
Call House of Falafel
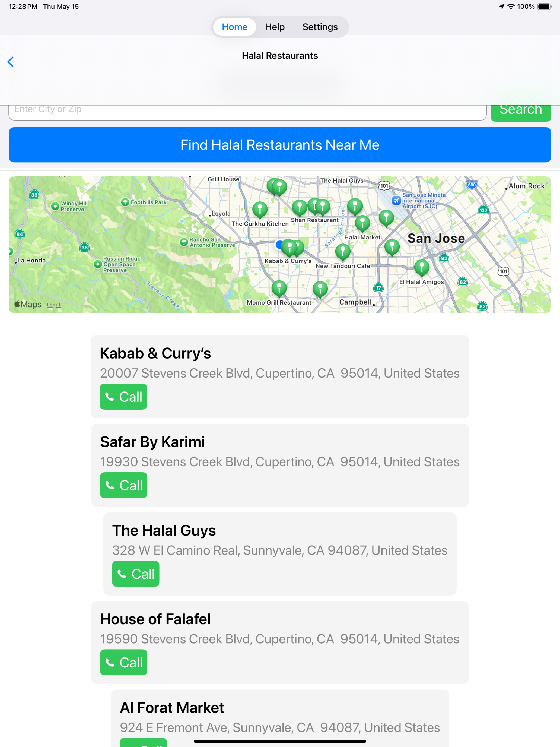124,662
